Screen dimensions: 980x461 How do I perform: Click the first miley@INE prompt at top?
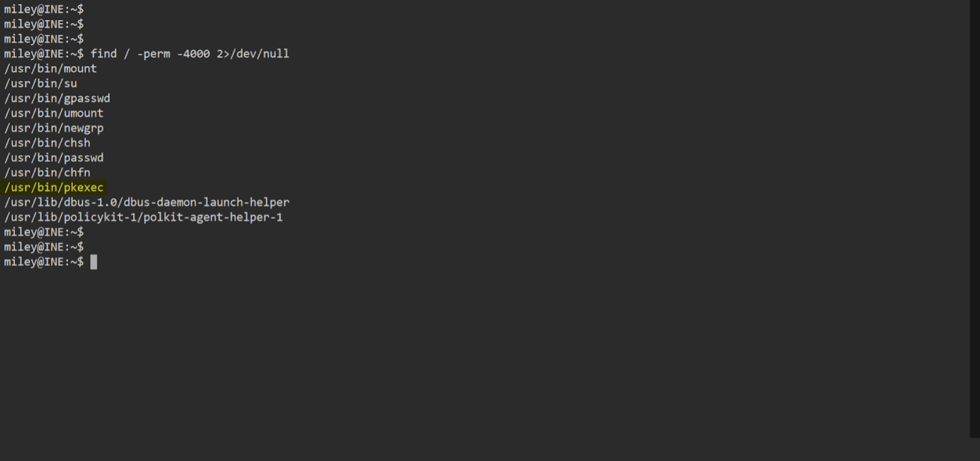tap(44, 9)
